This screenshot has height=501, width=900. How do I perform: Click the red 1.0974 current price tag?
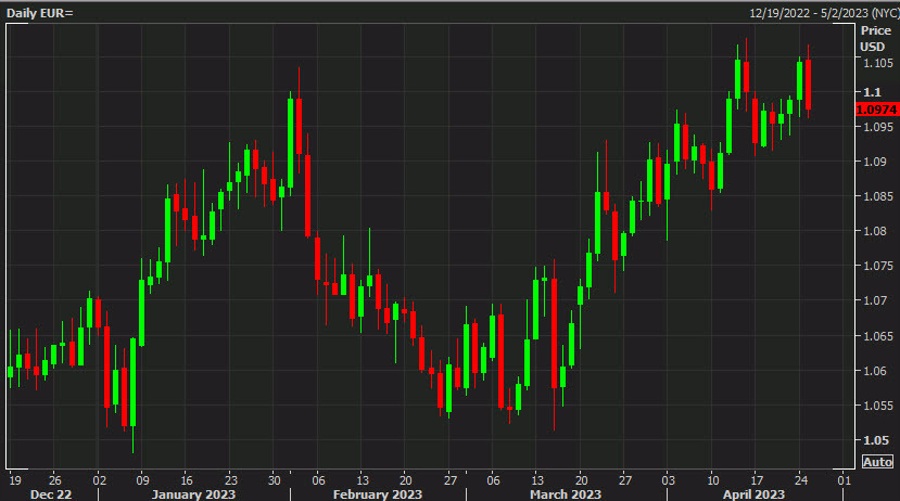tap(877, 109)
